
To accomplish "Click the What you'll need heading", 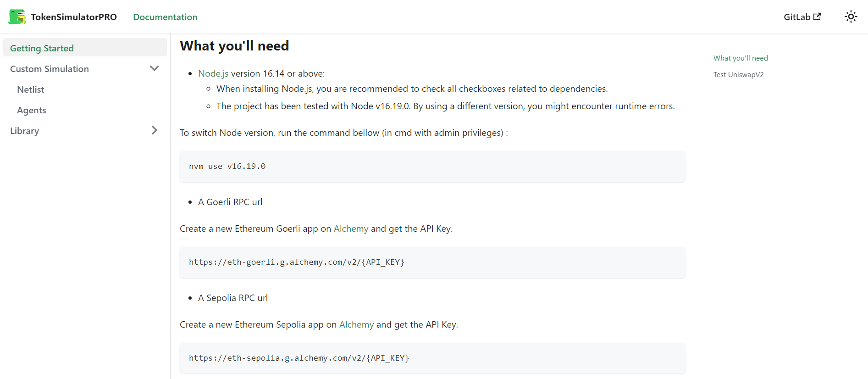I will pos(234,45).
